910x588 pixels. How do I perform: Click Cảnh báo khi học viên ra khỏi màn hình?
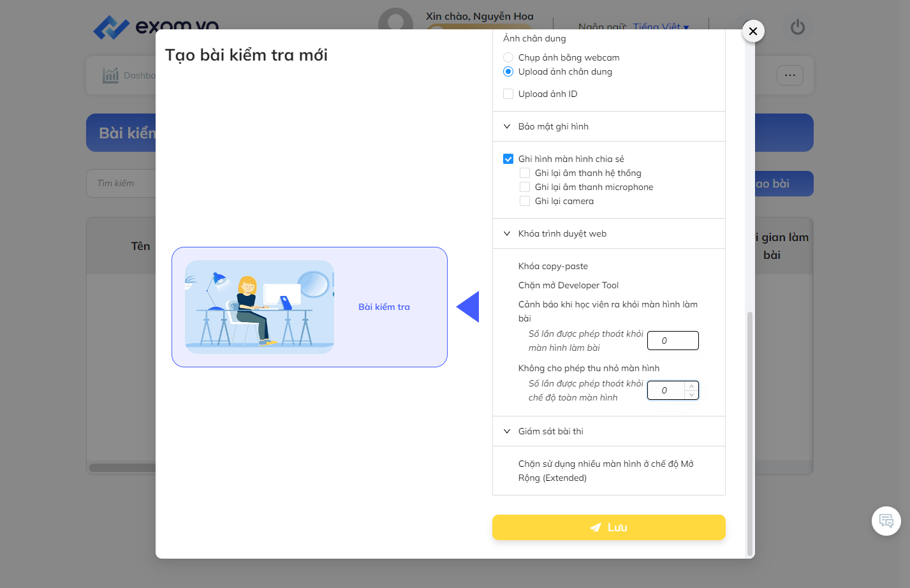point(608,311)
